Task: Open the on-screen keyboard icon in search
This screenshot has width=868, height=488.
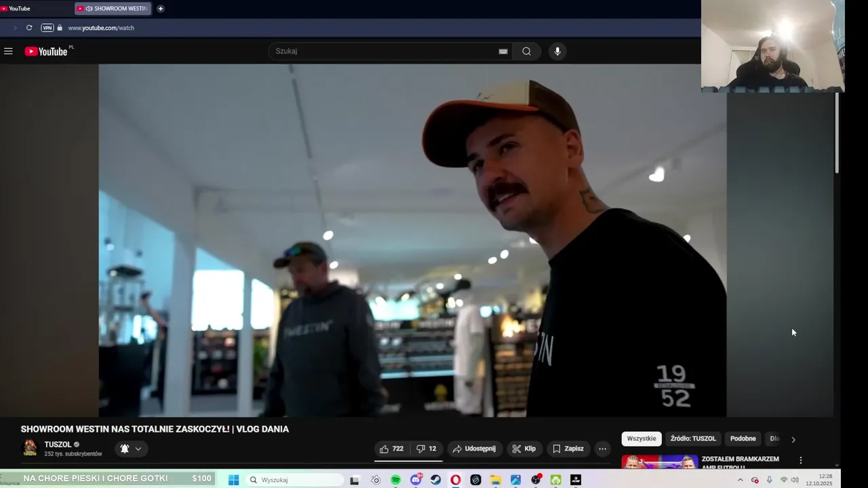Action: click(x=503, y=51)
